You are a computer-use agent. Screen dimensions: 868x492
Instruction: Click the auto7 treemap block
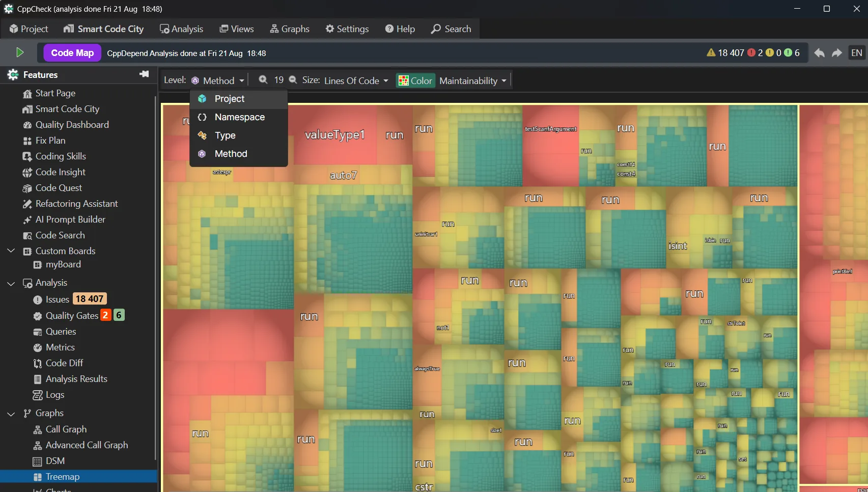coord(343,175)
